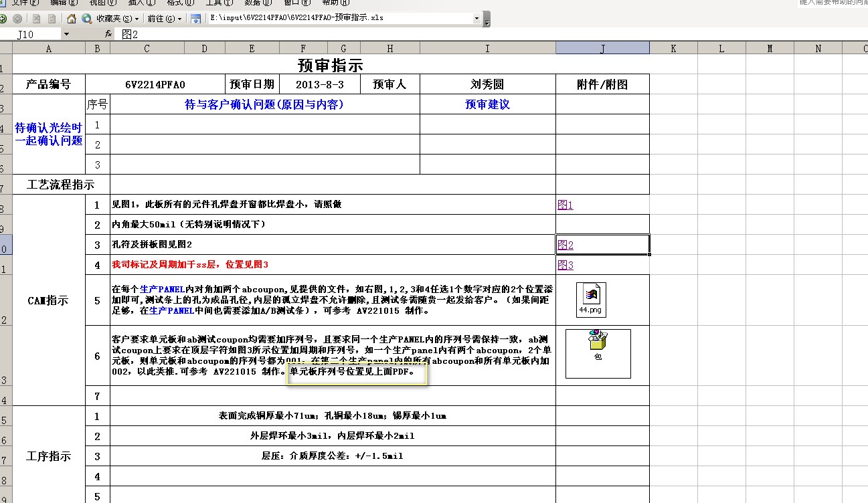868x503 pixels.
Task: Open the 图2 hyperlink in cell J10
Action: [566, 245]
